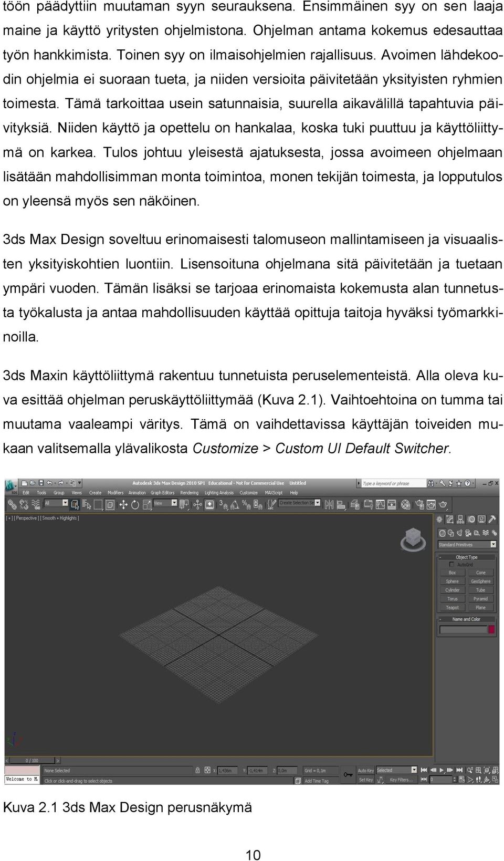
Task: Open the Animation menu
Action: (137, 493)
